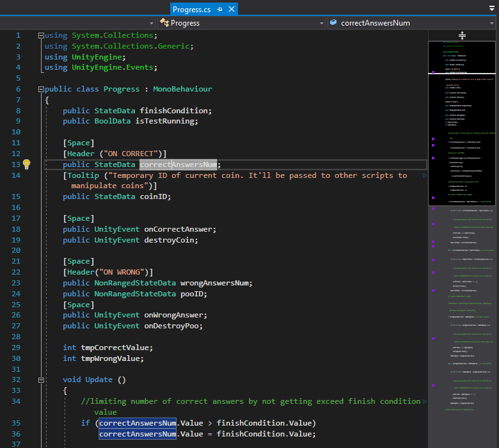Open the project navigation dropdown arrow
The width and height of the screenshot is (499, 448).
click(x=151, y=23)
